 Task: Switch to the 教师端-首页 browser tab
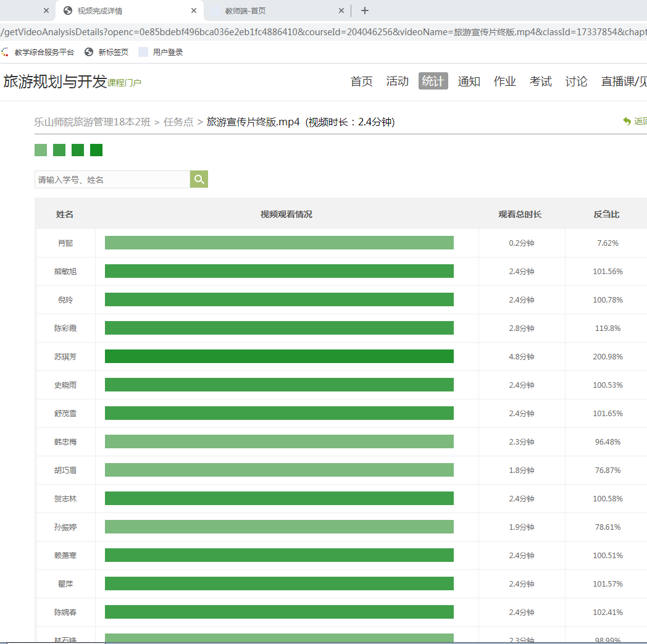[272, 10]
